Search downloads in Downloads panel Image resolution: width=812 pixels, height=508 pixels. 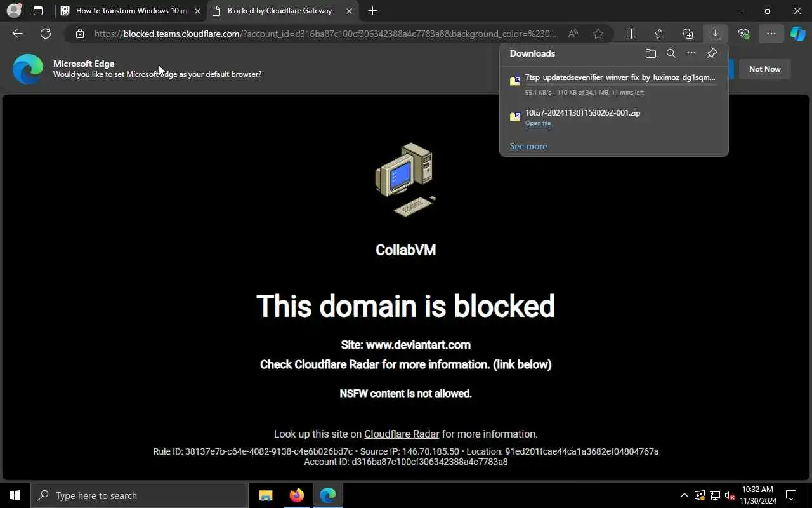pos(671,53)
